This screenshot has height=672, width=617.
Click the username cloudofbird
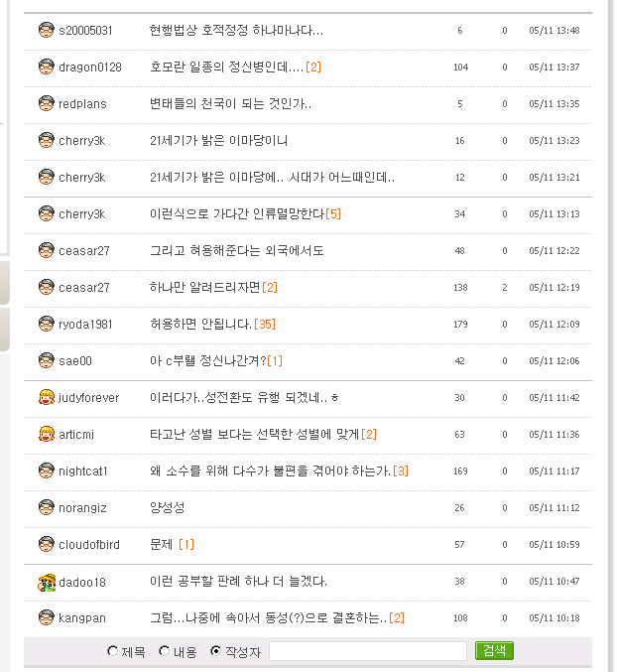pyautogui.click(x=89, y=544)
